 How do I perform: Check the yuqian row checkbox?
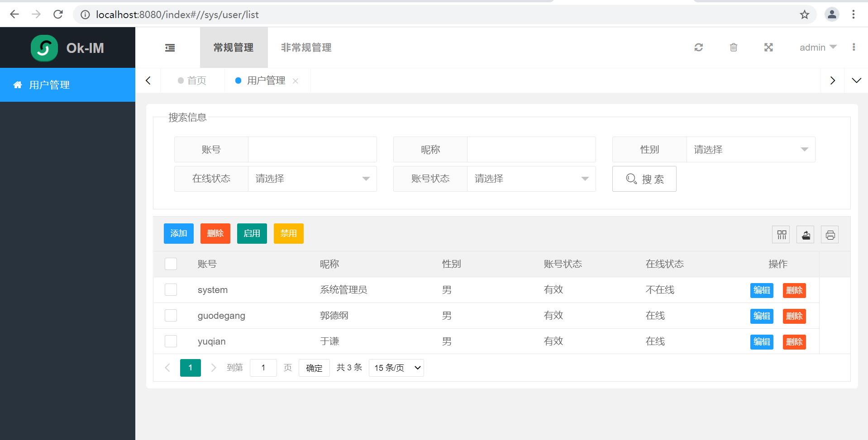[x=171, y=341]
